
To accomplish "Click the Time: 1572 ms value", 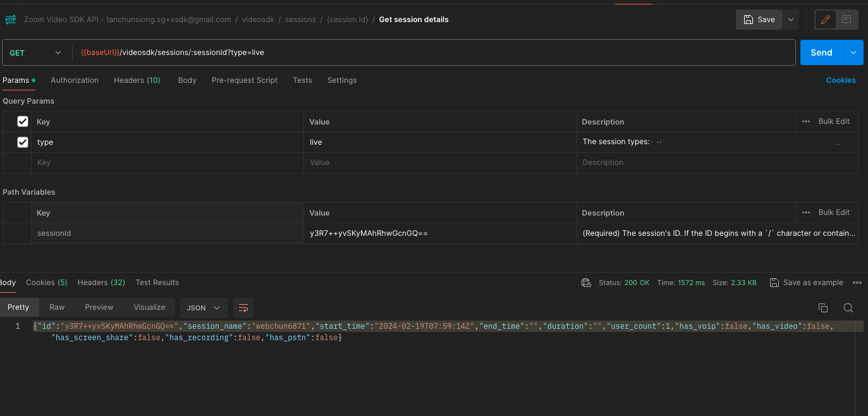I will pyautogui.click(x=681, y=283).
